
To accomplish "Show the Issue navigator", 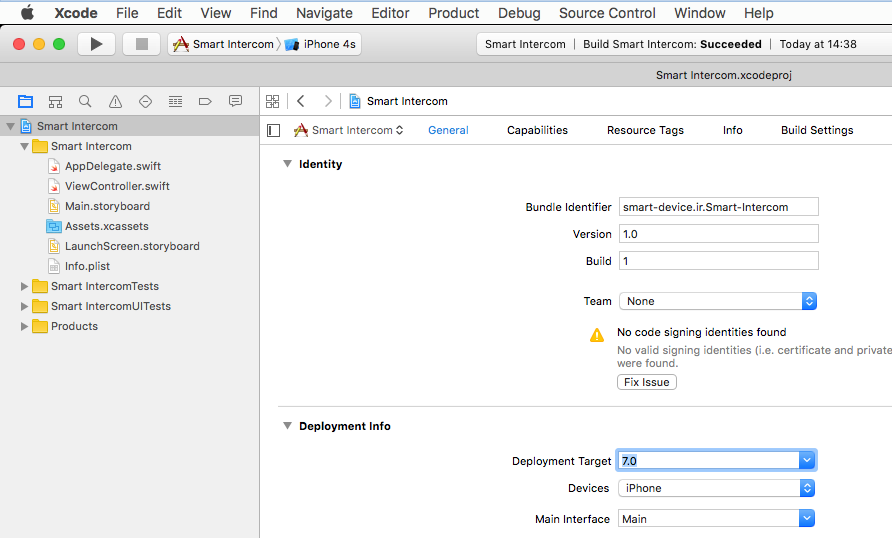I will pyautogui.click(x=115, y=101).
